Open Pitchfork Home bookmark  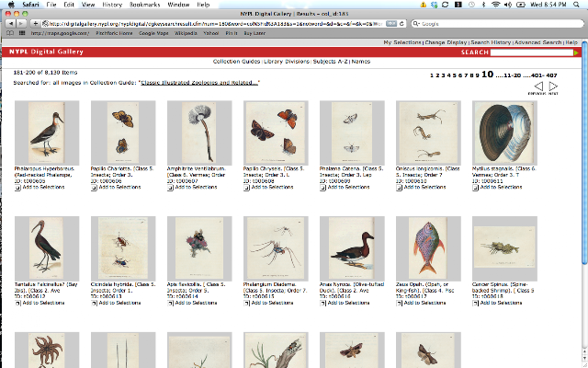pyautogui.click(x=114, y=33)
